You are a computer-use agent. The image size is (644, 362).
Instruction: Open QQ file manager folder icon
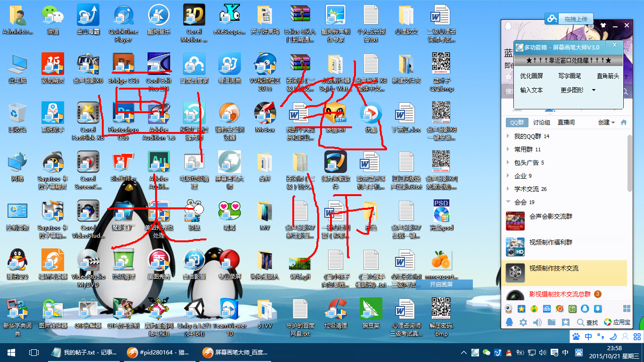point(552,322)
